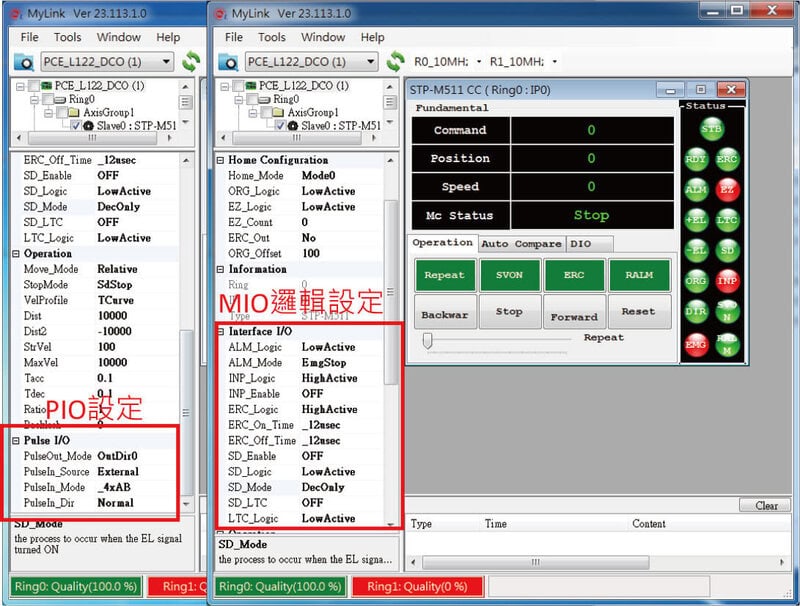
Task: Open the R0_10MH: speed dropdown
Action: tap(479, 62)
